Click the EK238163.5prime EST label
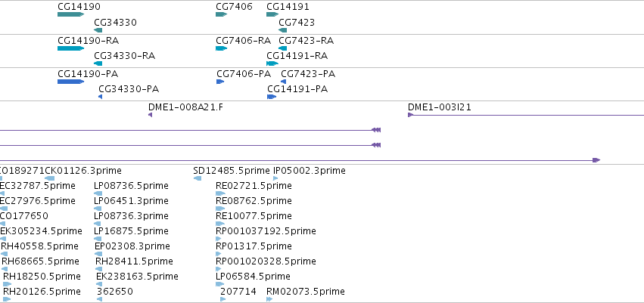The image size is (644, 303). click(x=137, y=277)
